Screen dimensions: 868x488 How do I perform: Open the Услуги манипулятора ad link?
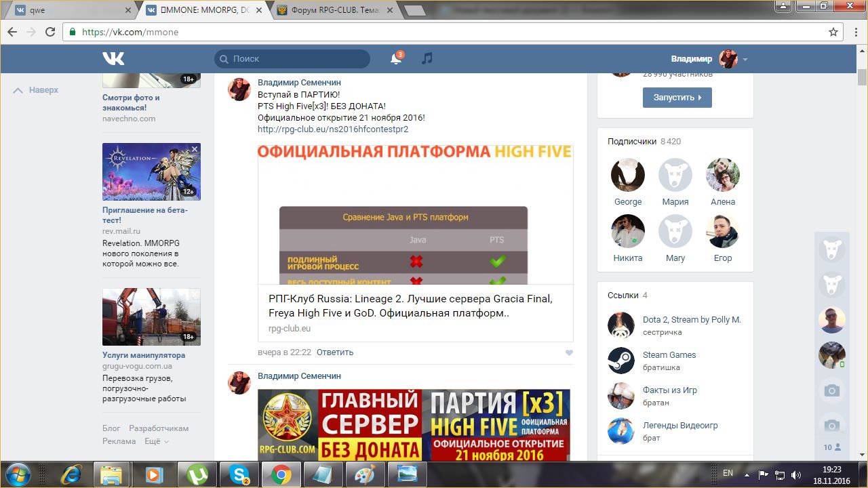pyautogui.click(x=144, y=355)
